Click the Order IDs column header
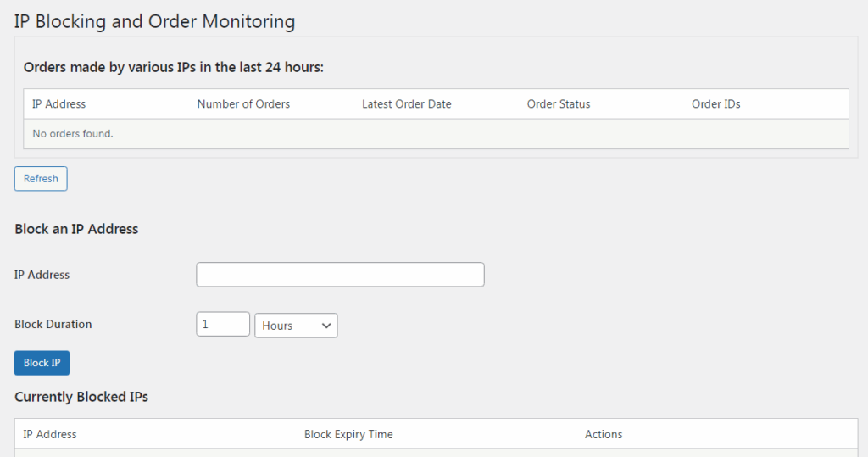The image size is (868, 457). (715, 104)
